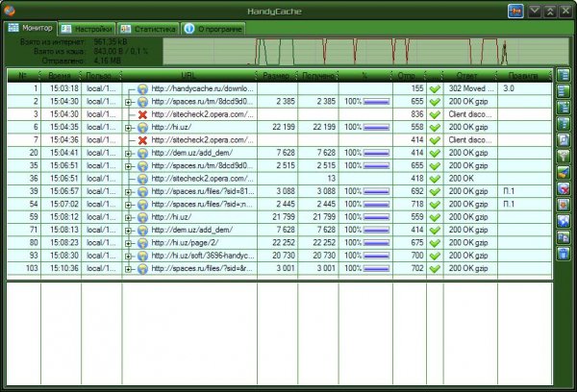Click red X icon in row 3
This screenshot has width=577, height=392.
pos(142,114)
